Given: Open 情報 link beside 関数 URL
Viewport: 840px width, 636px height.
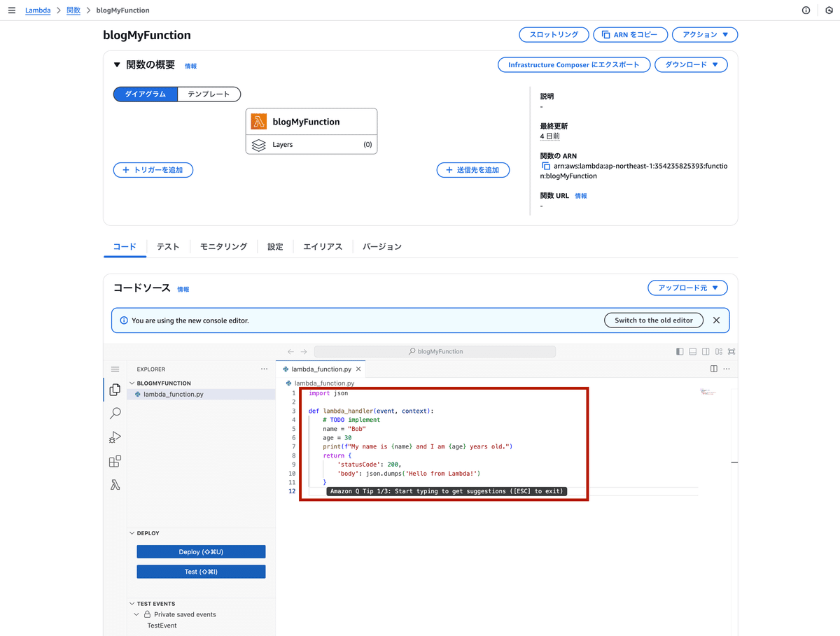Looking at the screenshot, I should pos(581,197).
